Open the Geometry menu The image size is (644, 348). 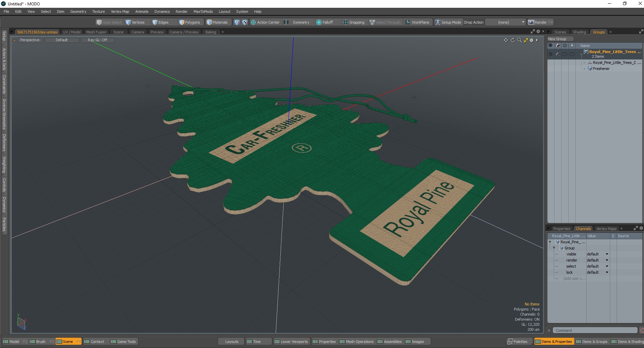78,11
